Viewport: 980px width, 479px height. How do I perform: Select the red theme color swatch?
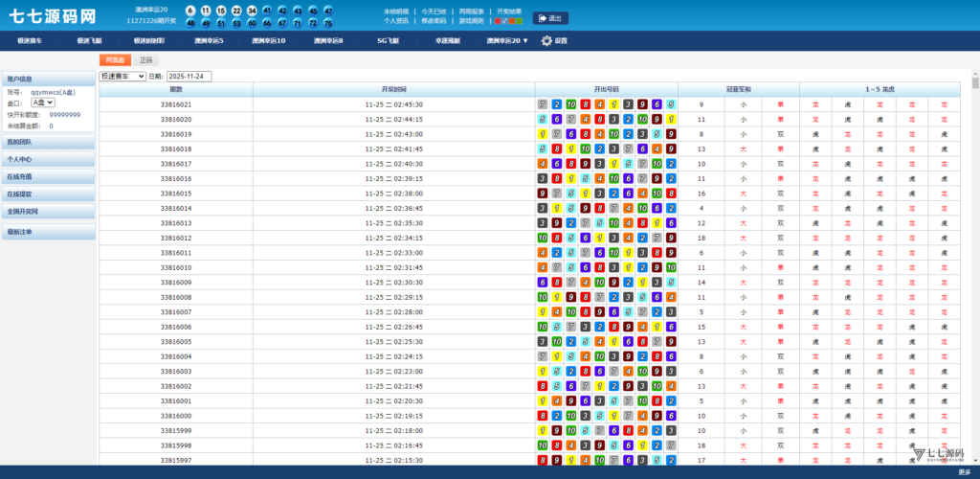[x=498, y=21]
